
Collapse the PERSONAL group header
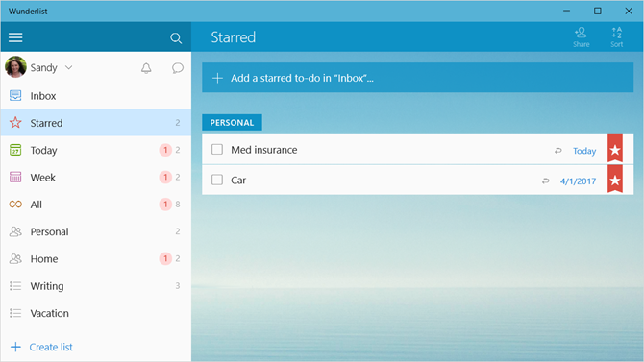click(x=232, y=122)
